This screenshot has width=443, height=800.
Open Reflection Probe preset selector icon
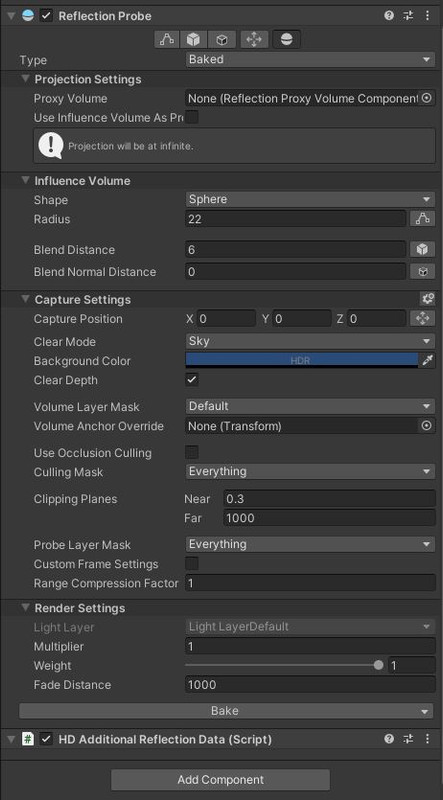click(x=408, y=15)
